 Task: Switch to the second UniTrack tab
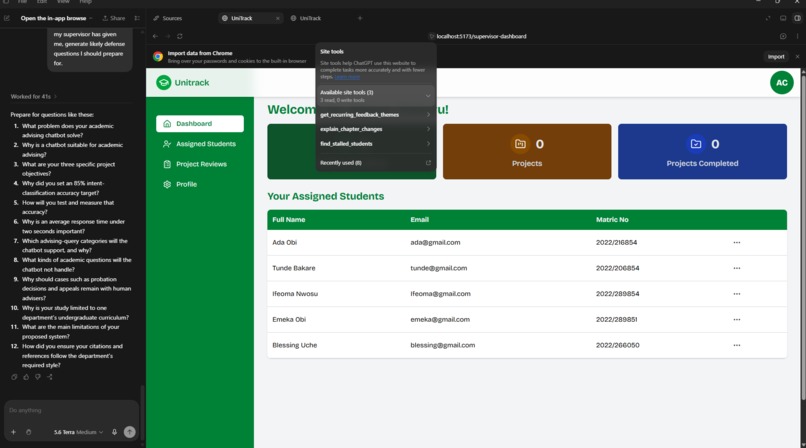pos(306,18)
